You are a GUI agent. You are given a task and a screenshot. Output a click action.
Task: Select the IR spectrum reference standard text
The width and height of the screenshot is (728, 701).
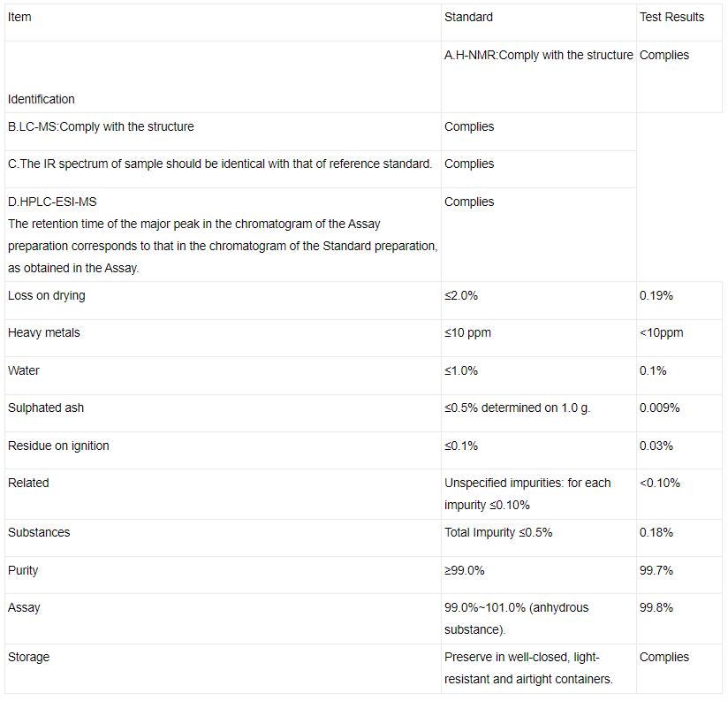click(x=220, y=164)
